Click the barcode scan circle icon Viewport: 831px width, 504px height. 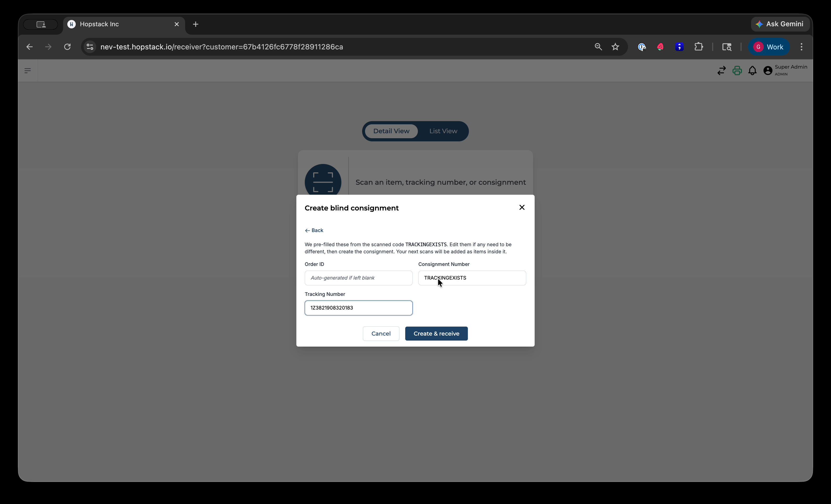pos(323,182)
